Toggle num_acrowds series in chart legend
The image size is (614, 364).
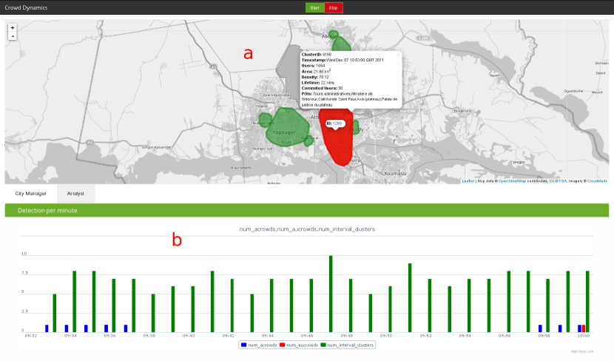[259, 345]
